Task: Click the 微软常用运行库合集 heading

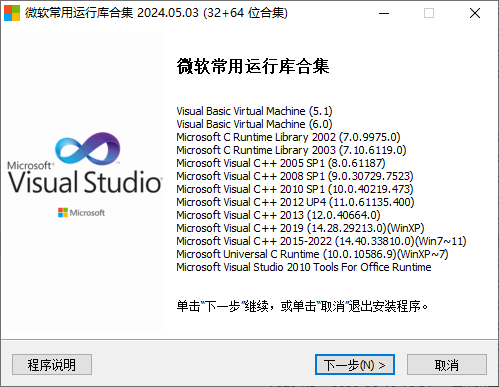Action: click(253, 66)
